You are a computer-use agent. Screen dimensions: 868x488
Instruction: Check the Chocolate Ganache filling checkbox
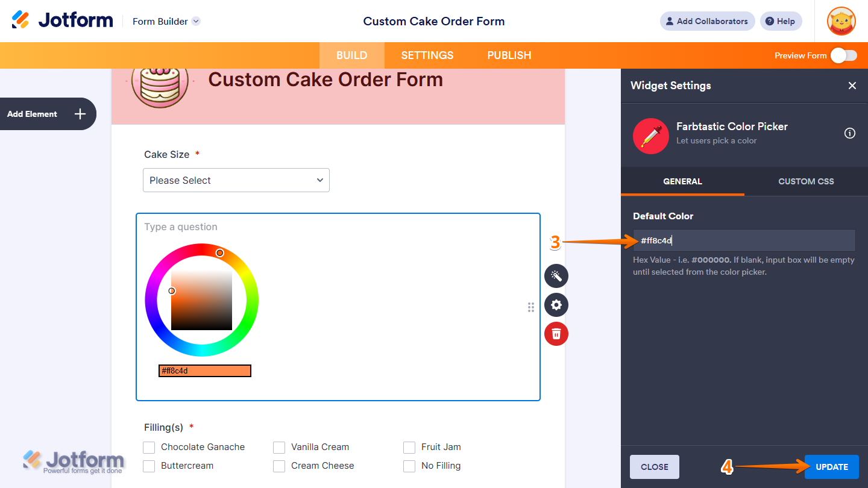tap(149, 447)
